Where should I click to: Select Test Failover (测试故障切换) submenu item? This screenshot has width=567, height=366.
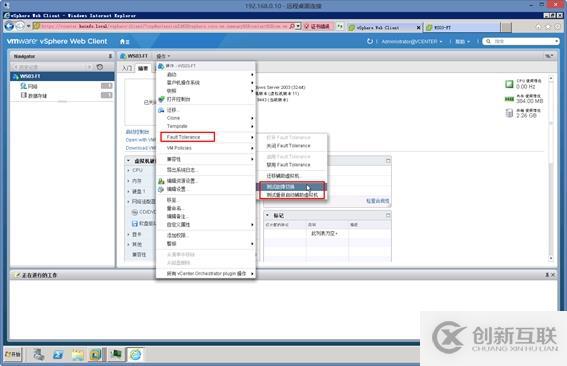pos(292,187)
